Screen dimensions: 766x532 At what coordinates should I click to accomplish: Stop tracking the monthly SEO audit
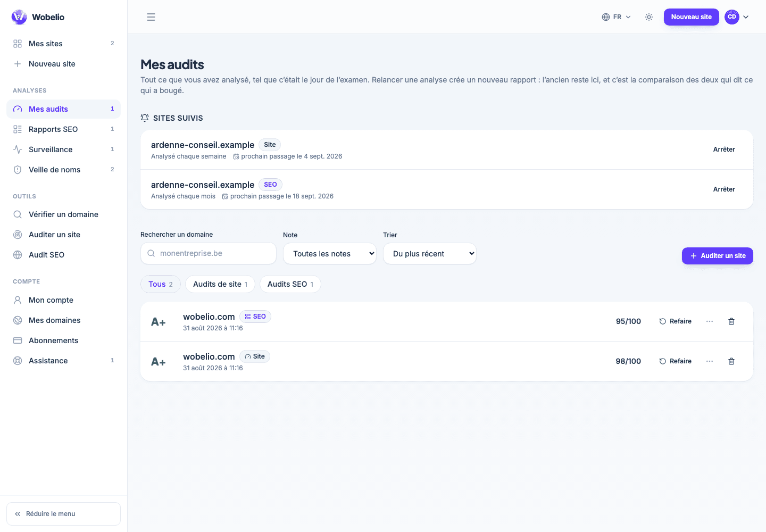[724, 189]
